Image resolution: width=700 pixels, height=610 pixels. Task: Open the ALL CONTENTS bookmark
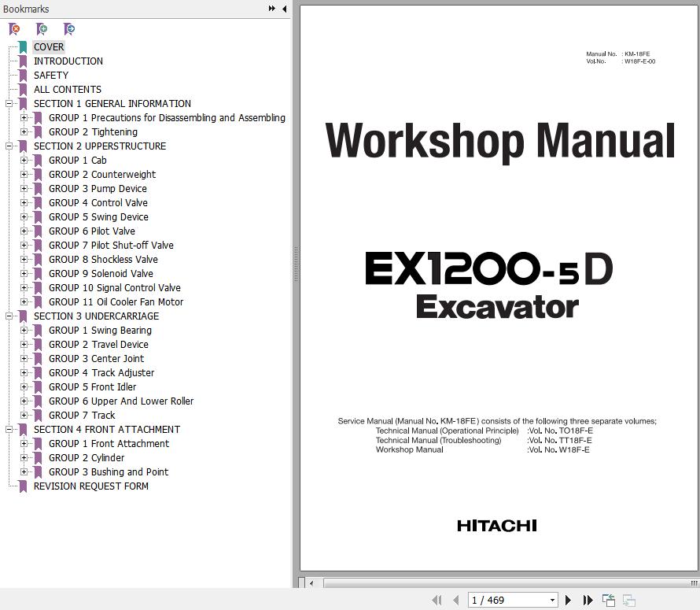coord(68,90)
